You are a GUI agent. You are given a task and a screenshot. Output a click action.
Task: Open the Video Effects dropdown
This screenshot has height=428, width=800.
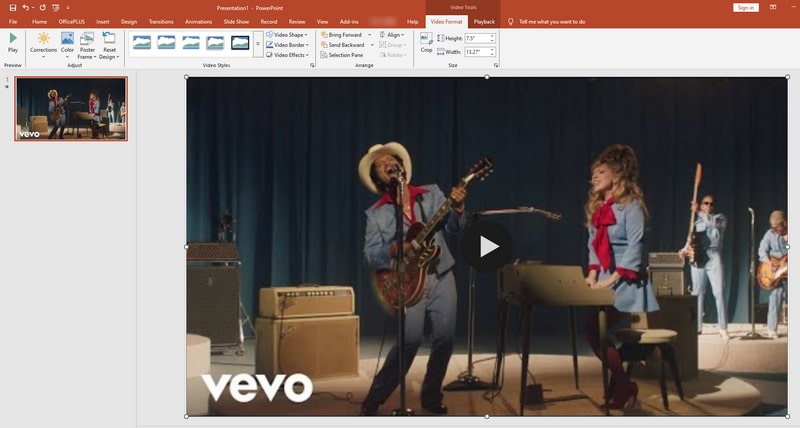click(x=288, y=55)
